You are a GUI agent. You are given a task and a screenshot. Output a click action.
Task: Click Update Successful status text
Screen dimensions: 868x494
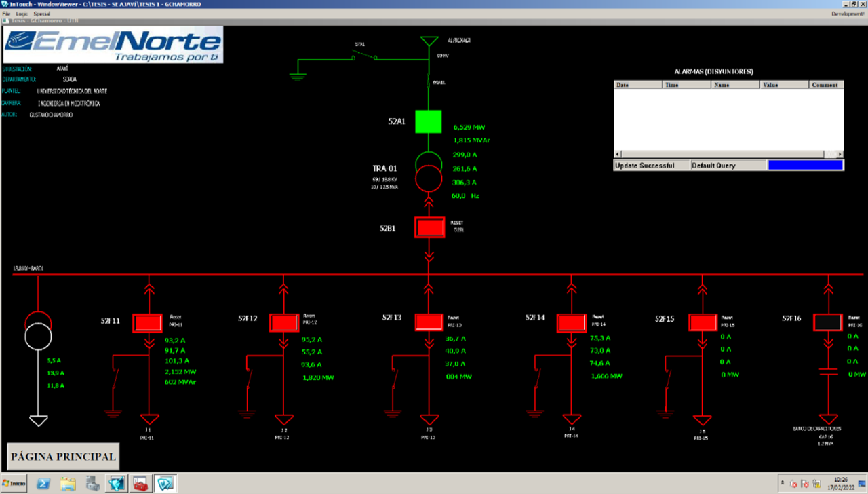644,166
